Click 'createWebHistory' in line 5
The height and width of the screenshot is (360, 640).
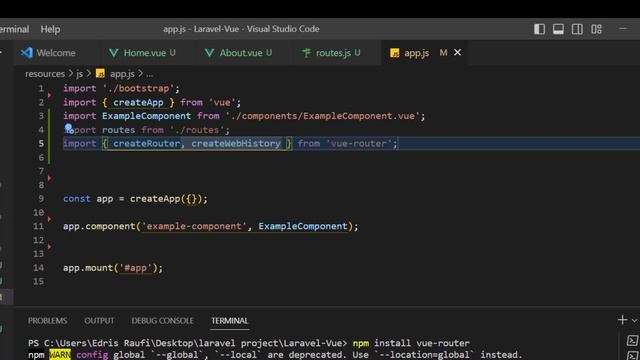(x=236, y=143)
